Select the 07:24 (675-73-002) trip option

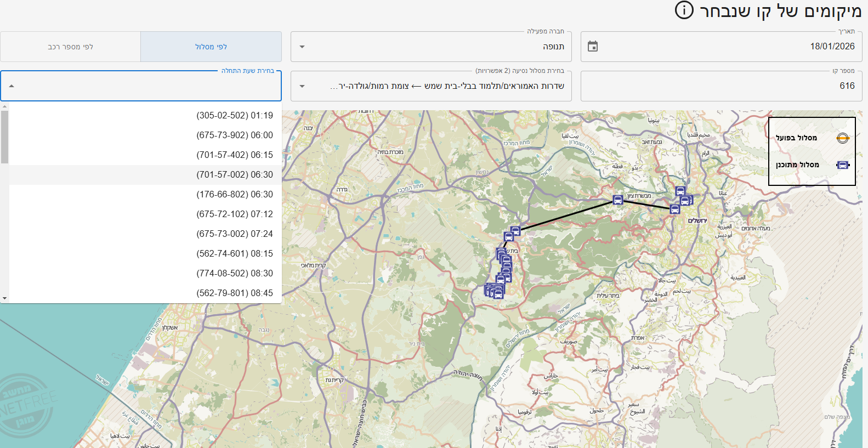(x=235, y=234)
